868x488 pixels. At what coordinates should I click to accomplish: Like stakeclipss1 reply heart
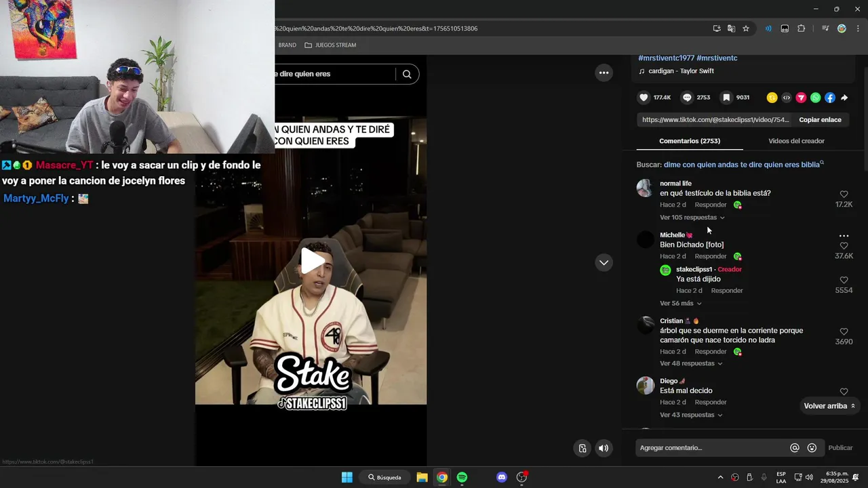click(x=844, y=280)
